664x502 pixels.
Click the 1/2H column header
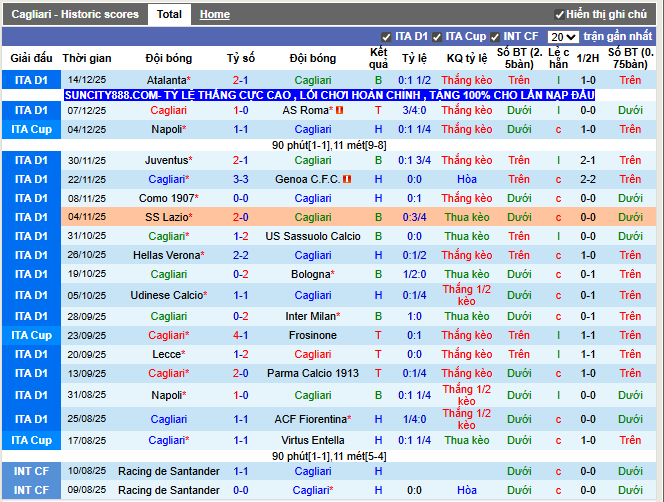pos(588,58)
